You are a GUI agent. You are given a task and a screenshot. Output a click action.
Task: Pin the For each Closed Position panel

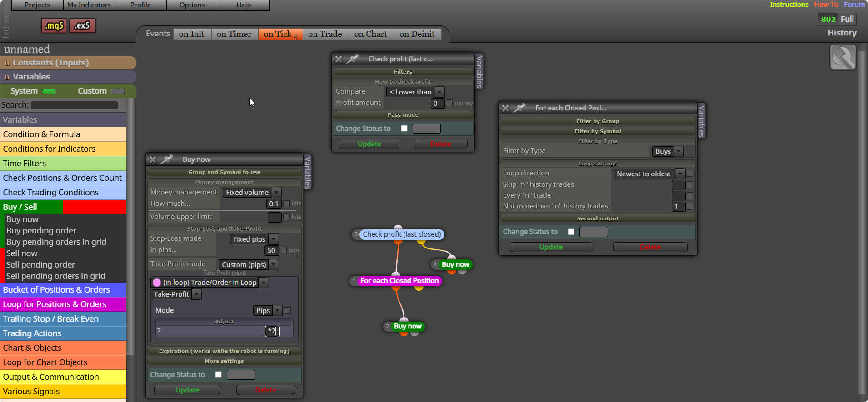(x=519, y=108)
